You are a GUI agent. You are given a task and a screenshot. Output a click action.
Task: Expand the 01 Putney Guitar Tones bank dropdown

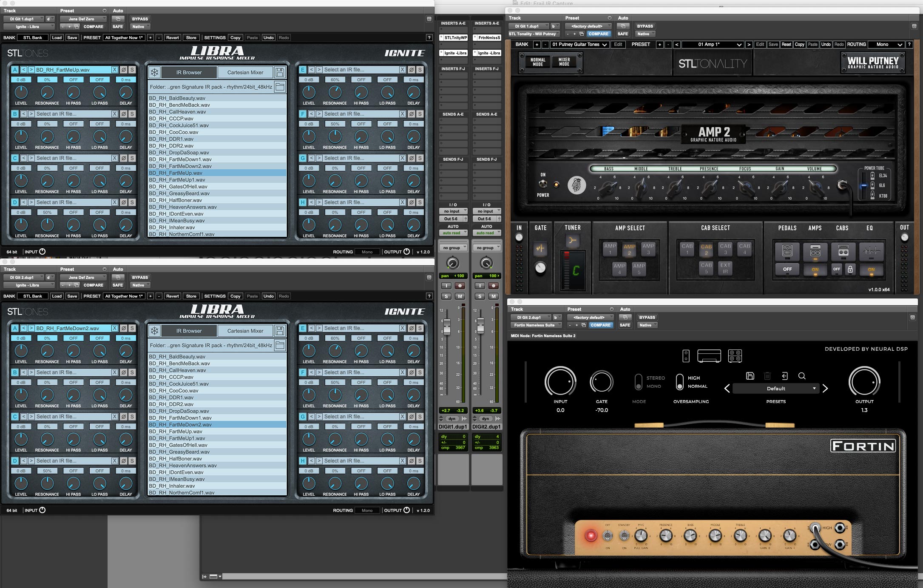(579, 45)
